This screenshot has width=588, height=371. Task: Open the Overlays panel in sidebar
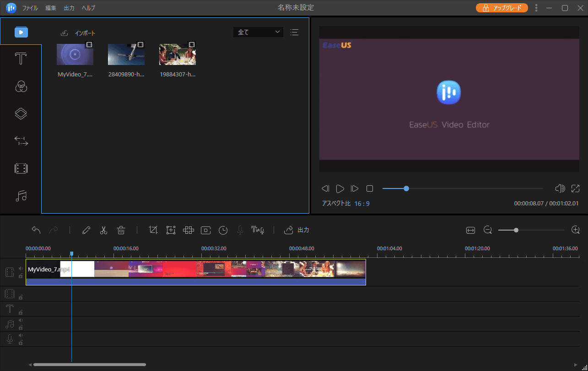(21, 114)
